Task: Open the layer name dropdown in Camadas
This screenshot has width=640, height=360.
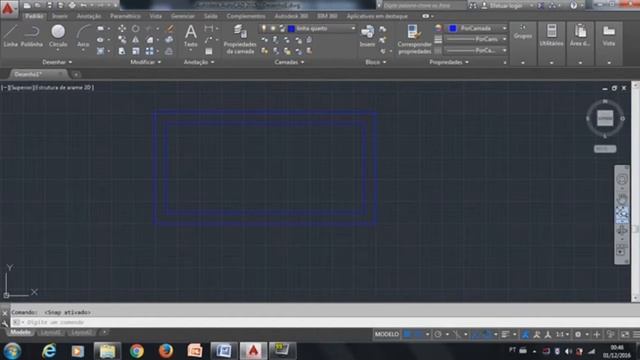Action: point(353,29)
